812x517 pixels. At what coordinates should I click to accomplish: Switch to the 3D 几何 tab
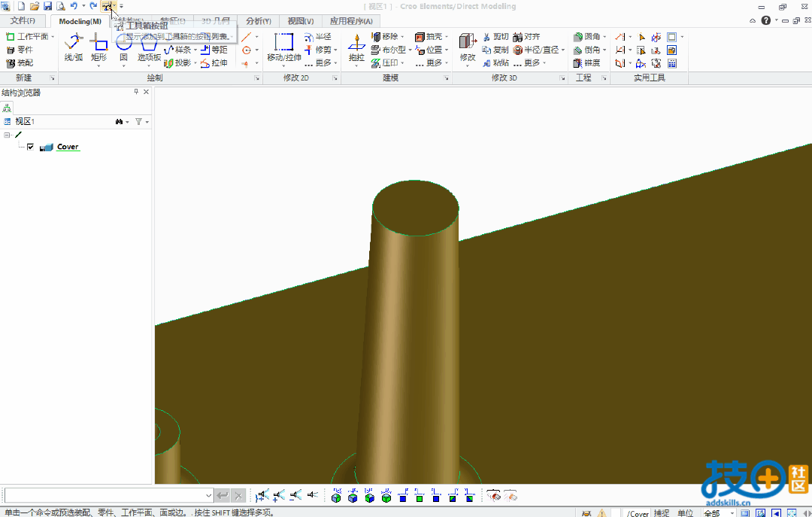click(x=216, y=21)
